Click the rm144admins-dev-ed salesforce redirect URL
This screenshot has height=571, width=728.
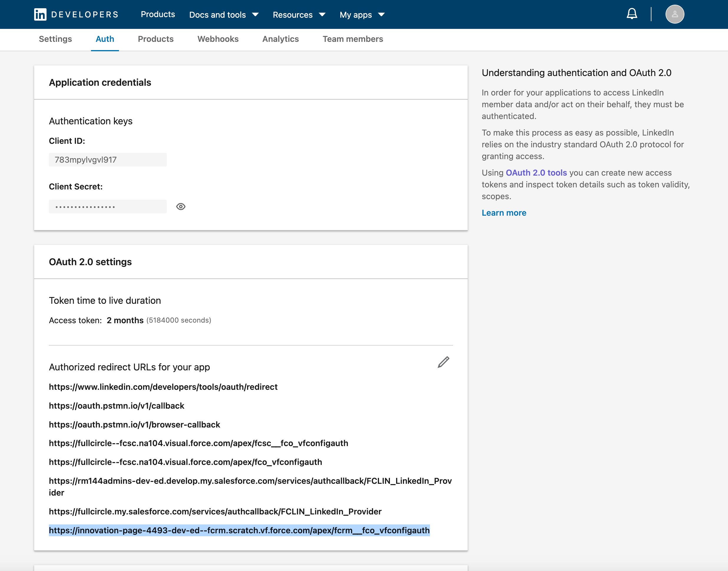[250, 487]
